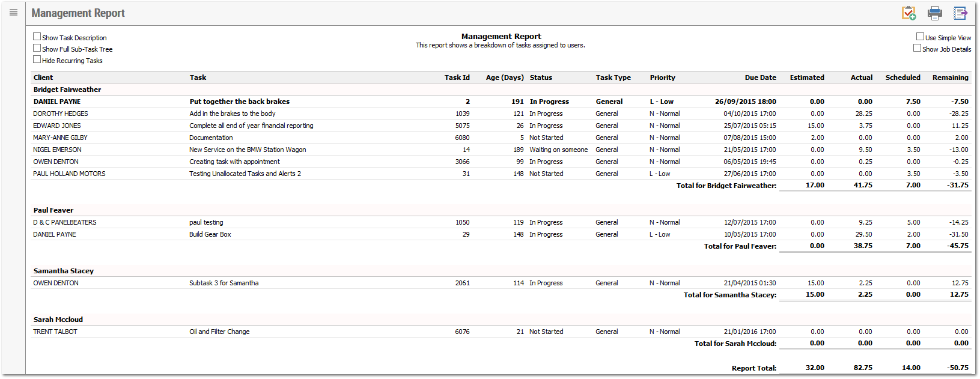Click the 'Report Total:' label
The width and height of the screenshot is (980, 379).
coord(754,368)
